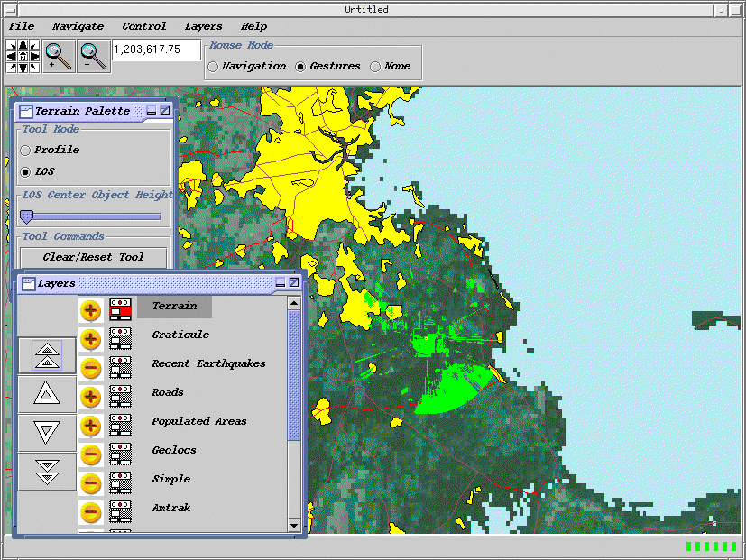This screenshot has height=560, width=746.
Task: Open the Layers menu
Action: (203, 27)
